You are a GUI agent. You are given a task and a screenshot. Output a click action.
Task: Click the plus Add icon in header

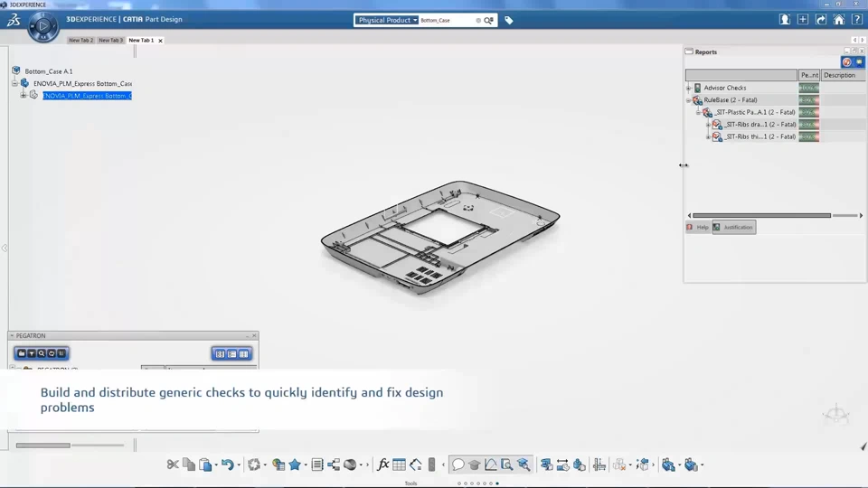[803, 19]
